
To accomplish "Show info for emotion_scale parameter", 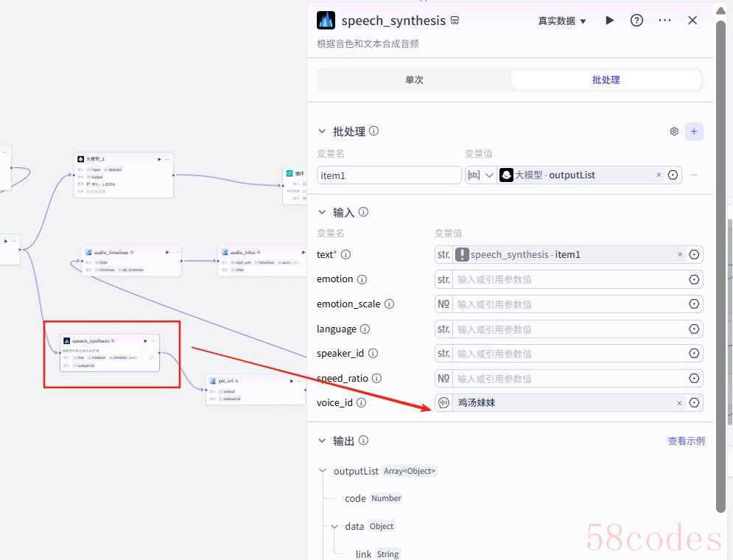I will coord(389,304).
